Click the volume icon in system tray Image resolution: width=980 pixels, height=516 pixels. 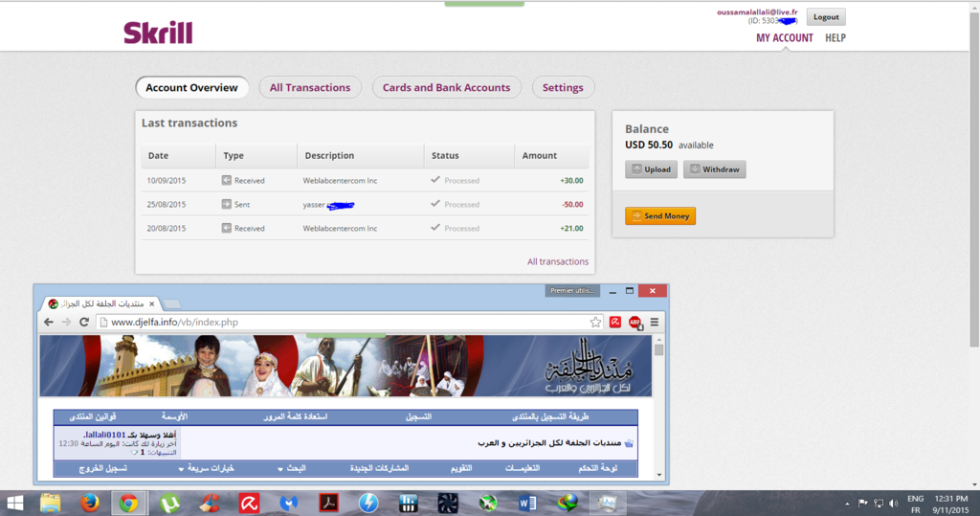point(893,504)
